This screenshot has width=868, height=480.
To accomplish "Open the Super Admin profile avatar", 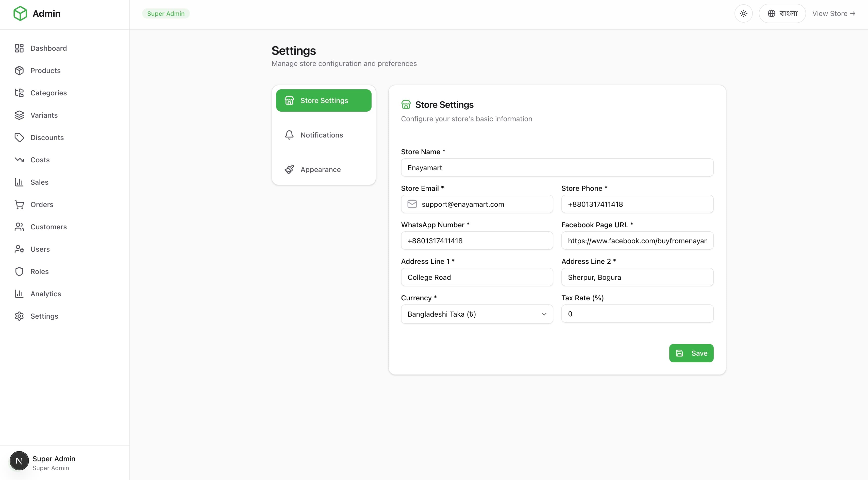I will [19, 461].
